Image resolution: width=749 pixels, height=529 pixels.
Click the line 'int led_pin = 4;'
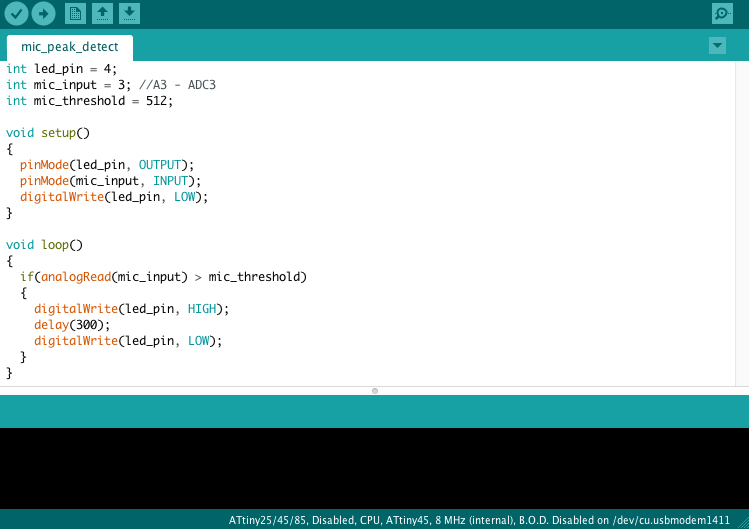point(61,69)
